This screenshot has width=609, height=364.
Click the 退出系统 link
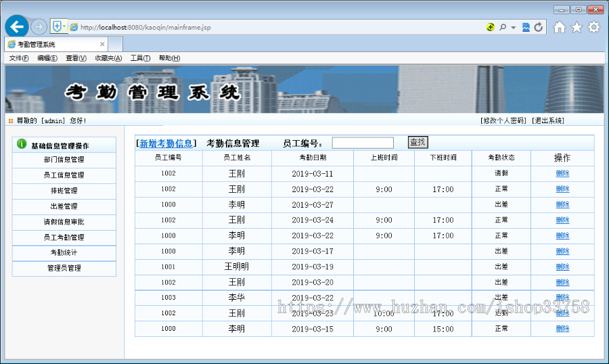(548, 121)
